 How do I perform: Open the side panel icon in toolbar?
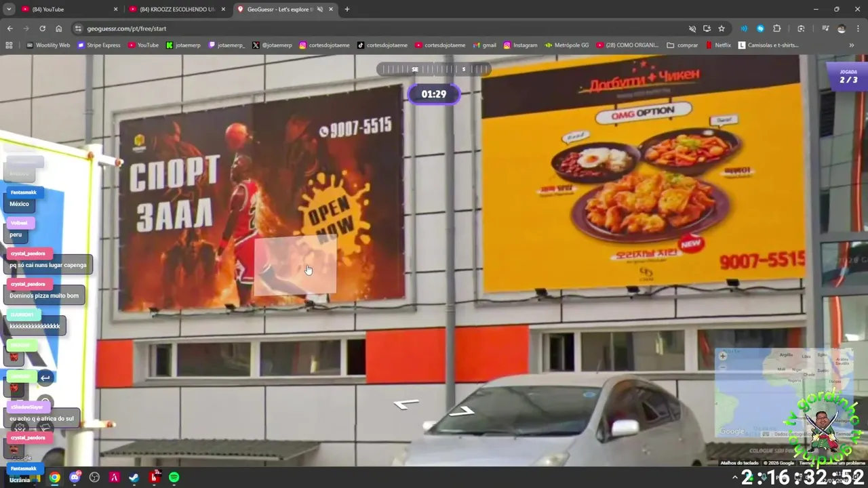(x=825, y=28)
